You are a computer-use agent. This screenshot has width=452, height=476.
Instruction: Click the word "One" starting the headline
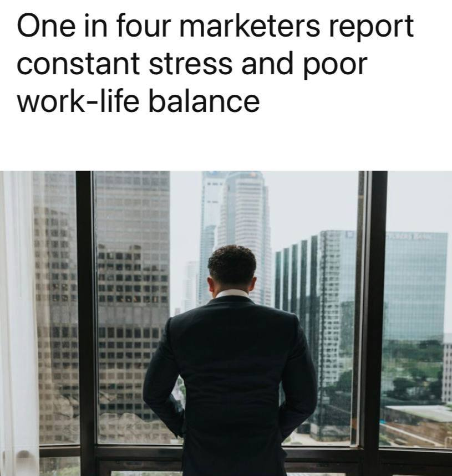coord(46,26)
